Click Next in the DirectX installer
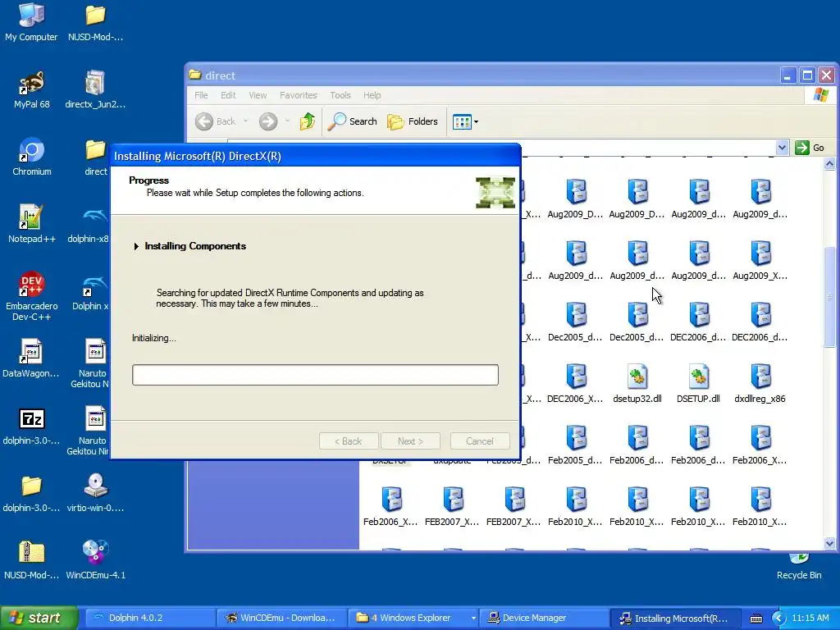The width and height of the screenshot is (840, 630). tap(410, 441)
